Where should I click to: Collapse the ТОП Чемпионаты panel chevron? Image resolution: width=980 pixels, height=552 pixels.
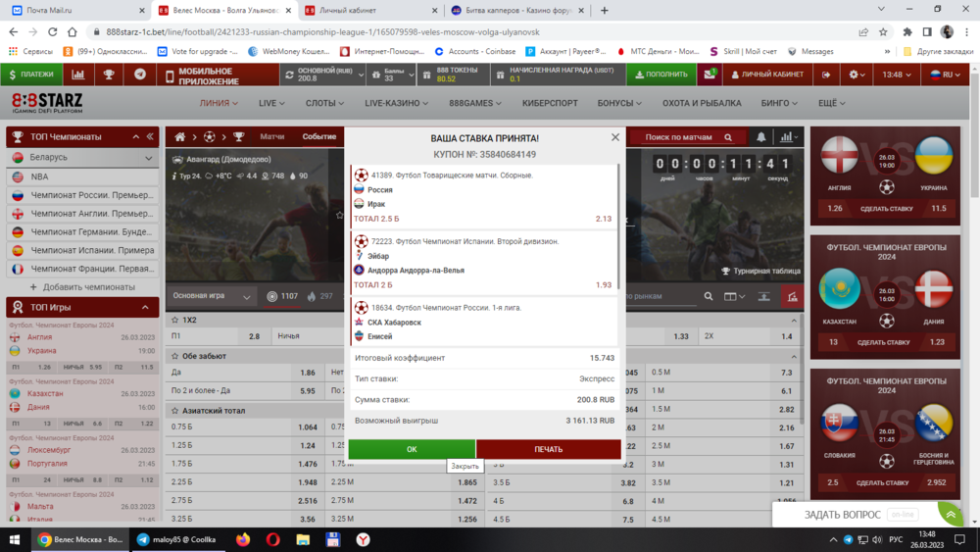135,136
